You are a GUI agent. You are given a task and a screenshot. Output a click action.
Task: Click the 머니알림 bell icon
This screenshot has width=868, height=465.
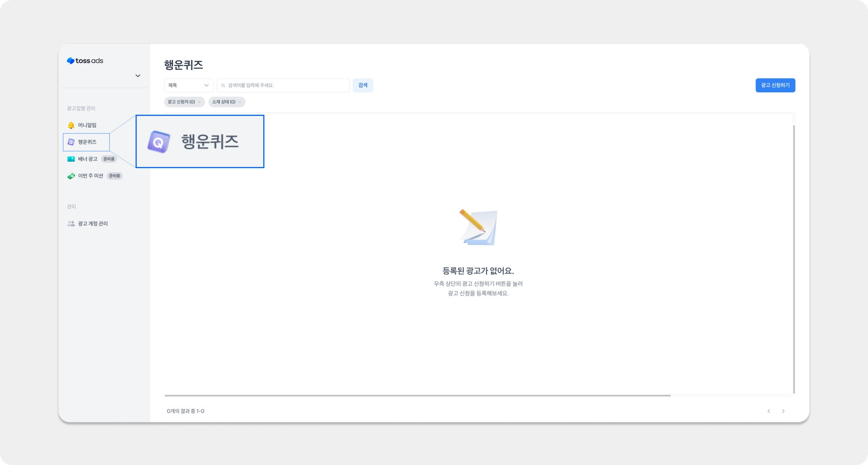tap(71, 125)
